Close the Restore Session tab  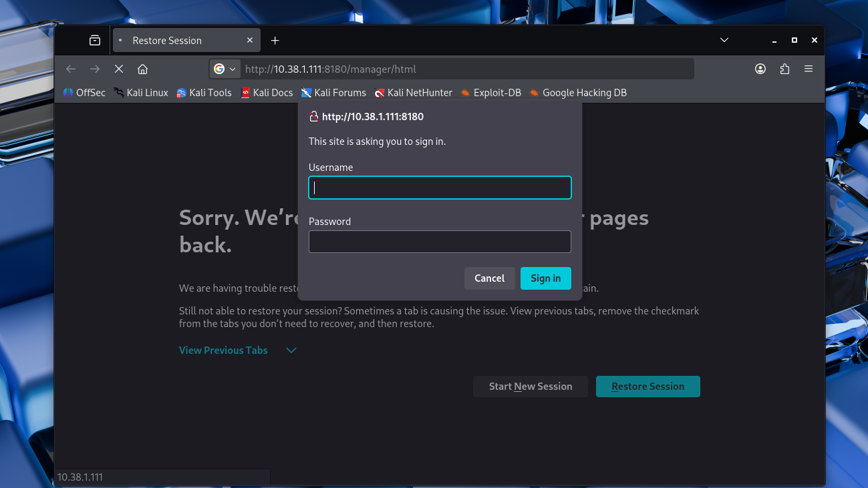(250, 41)
